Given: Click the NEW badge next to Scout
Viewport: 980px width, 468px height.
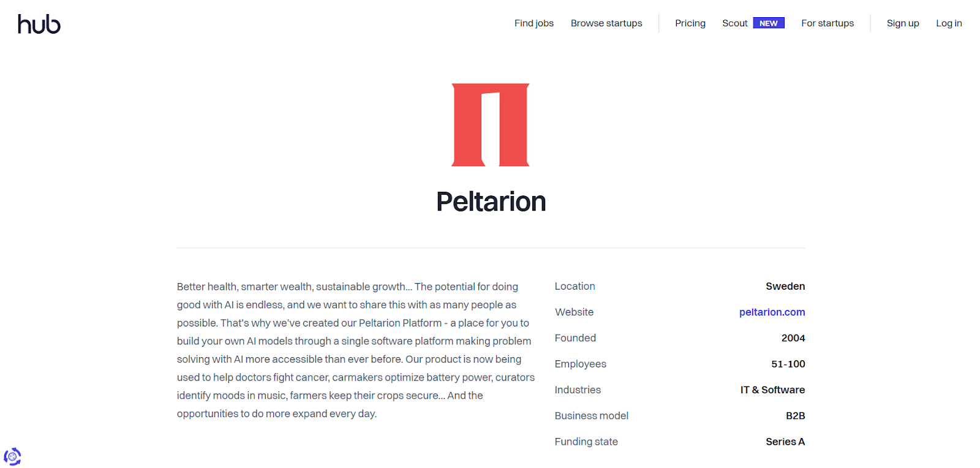Looking at the screenshot, I should (x=769, y=22).
